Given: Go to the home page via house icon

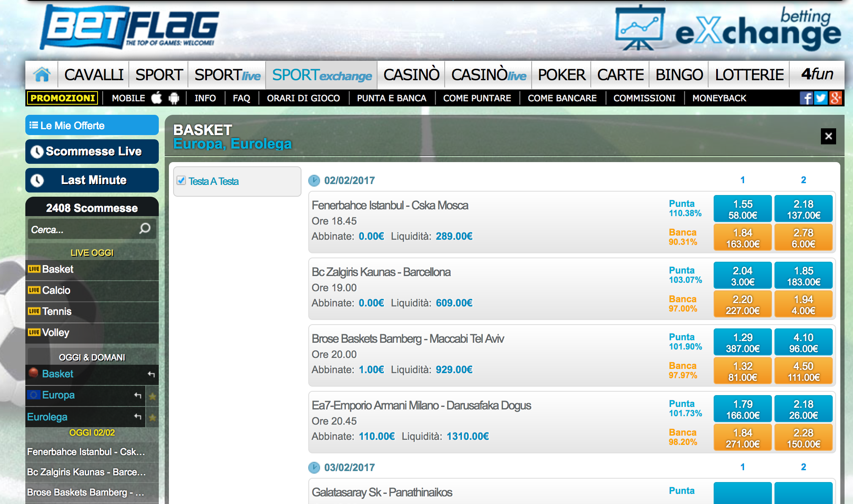Looking at the screenshot, I should click(42, 75).
